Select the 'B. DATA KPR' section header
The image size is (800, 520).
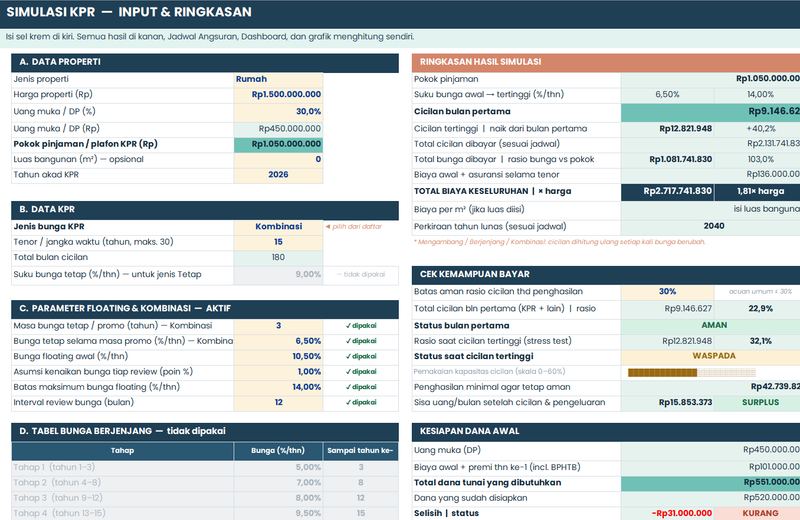click(x=205, y=210)
